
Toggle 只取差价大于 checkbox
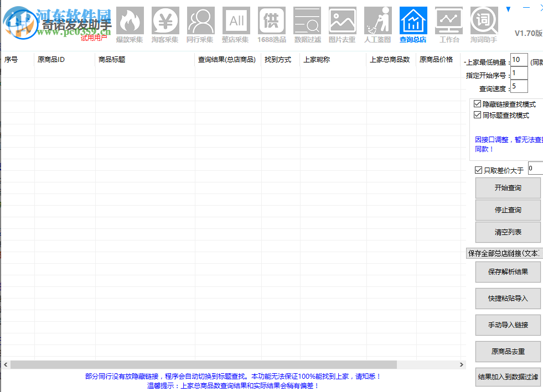(479, 170)
